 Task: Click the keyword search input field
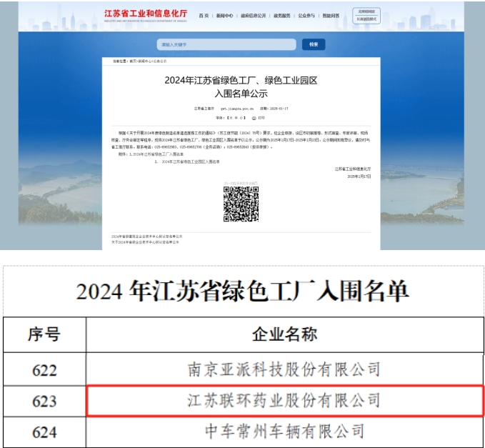coord(226,44)
